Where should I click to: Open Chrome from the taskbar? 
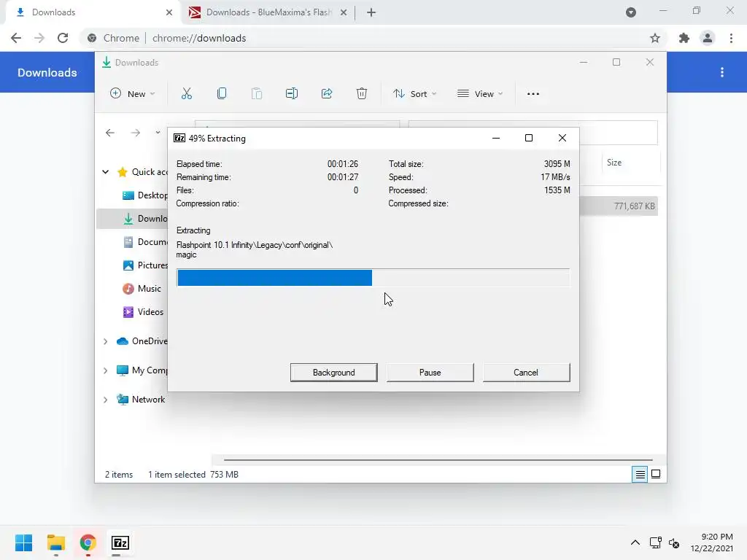point(88,542)
